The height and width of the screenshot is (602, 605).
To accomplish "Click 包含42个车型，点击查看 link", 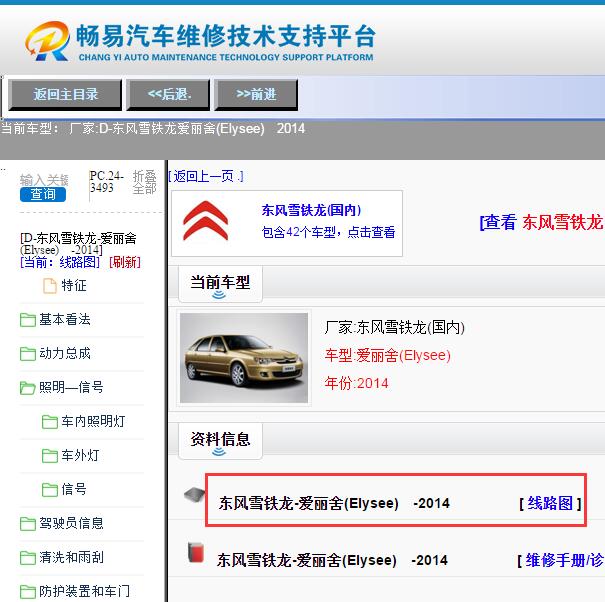I will pos(328,232).
